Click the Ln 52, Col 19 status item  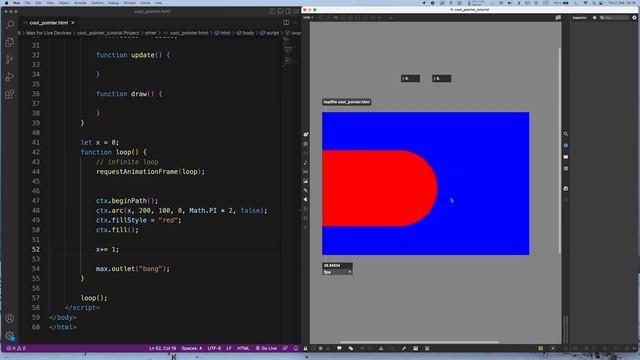tap(162, 348)
